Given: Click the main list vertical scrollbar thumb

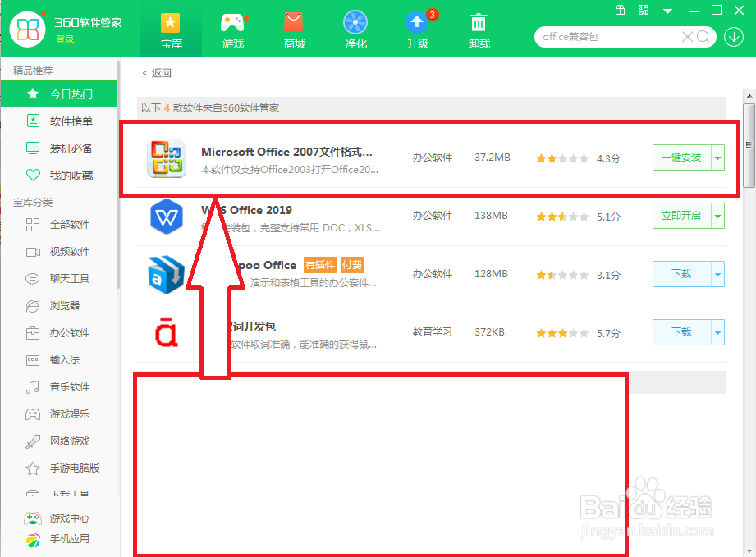Looking at the screenshot, I should tap(749, 145).
